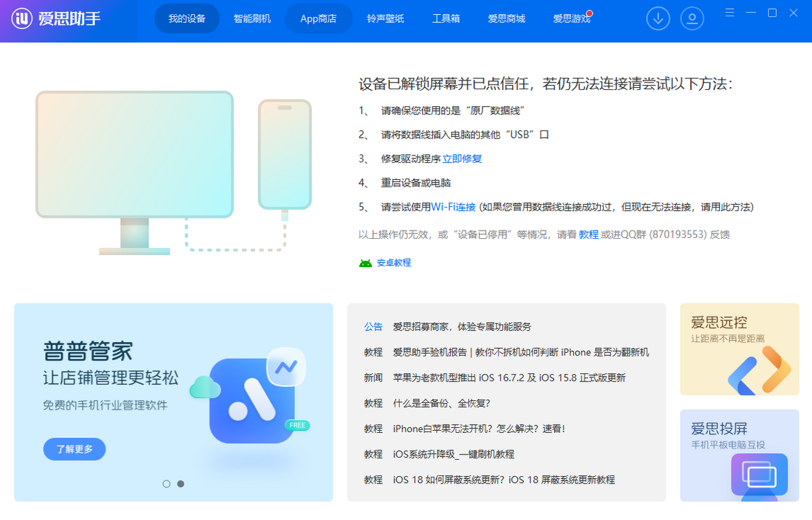Click the cloud icon in the banner
This screenshot has width=812, height=520.
(205, 387)
